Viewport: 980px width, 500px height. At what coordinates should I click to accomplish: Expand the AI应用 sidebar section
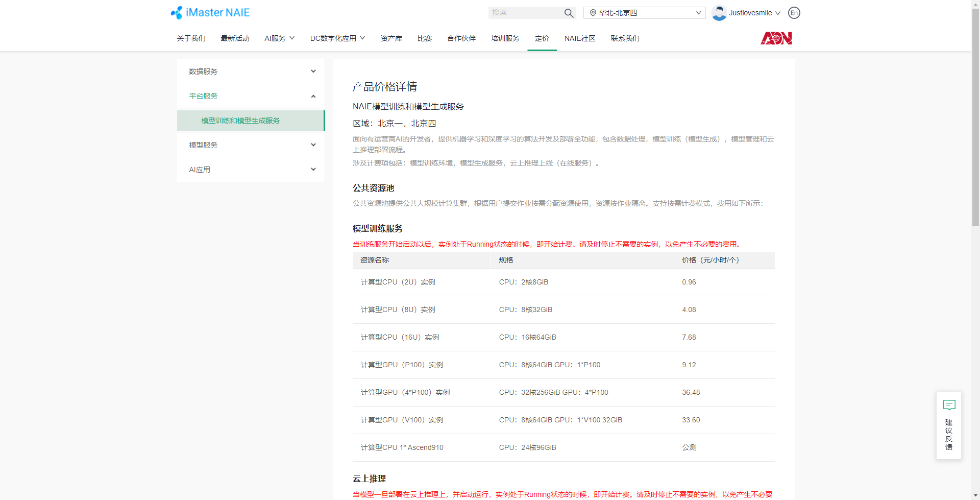coord(251,170)
